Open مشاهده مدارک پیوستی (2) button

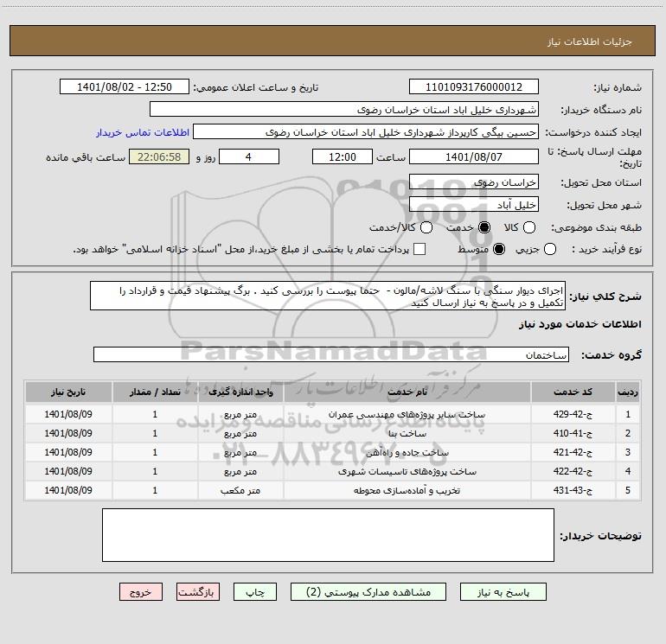[368, 592]
